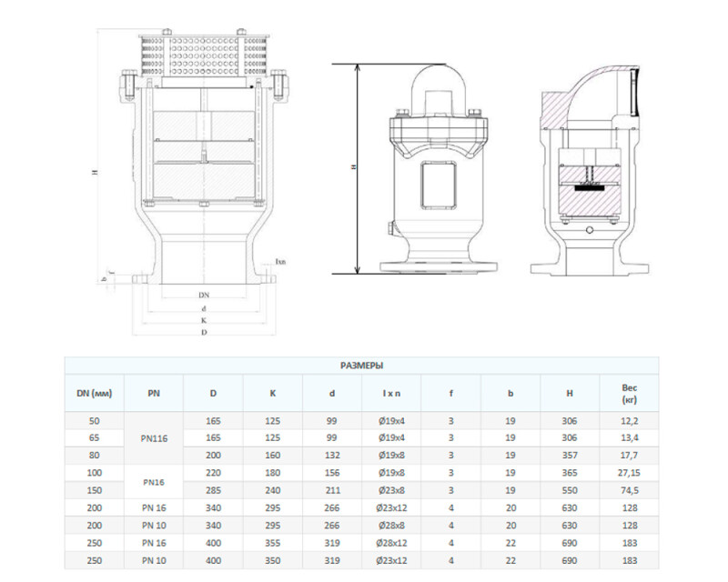Select the Ø28x8 cell
The width and height of the screenshot is (728, 582).
coord(392,525)
